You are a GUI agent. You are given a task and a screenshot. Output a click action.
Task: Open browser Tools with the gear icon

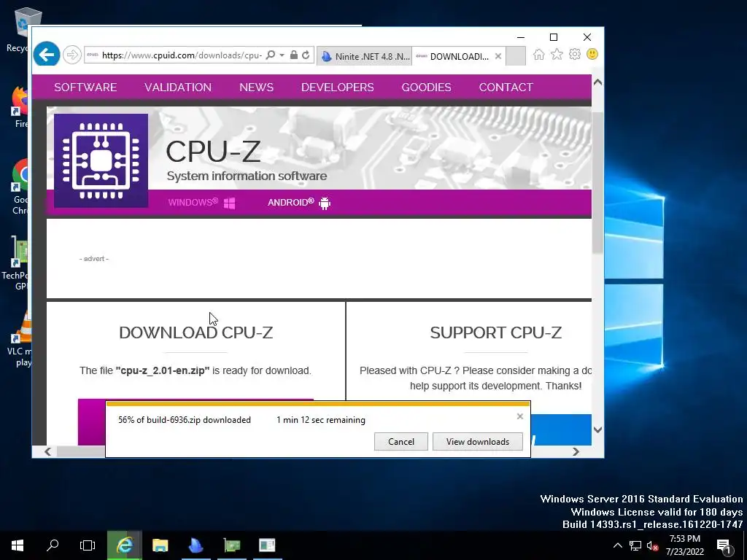(575, 54)
